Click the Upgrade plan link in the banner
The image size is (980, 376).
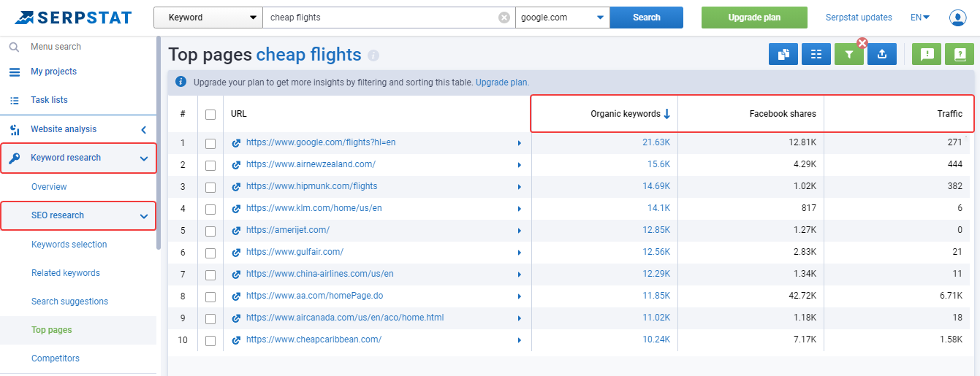tap(502, 83)
